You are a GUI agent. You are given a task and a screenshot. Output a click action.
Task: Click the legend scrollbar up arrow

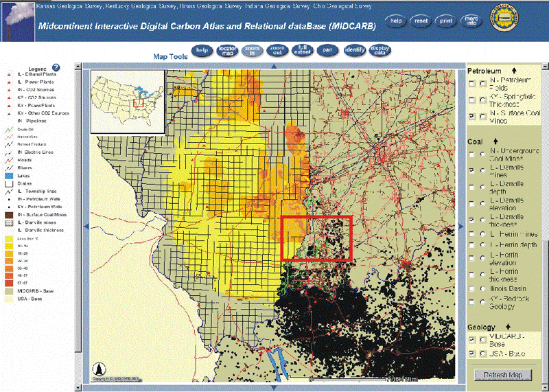point(78,67)
